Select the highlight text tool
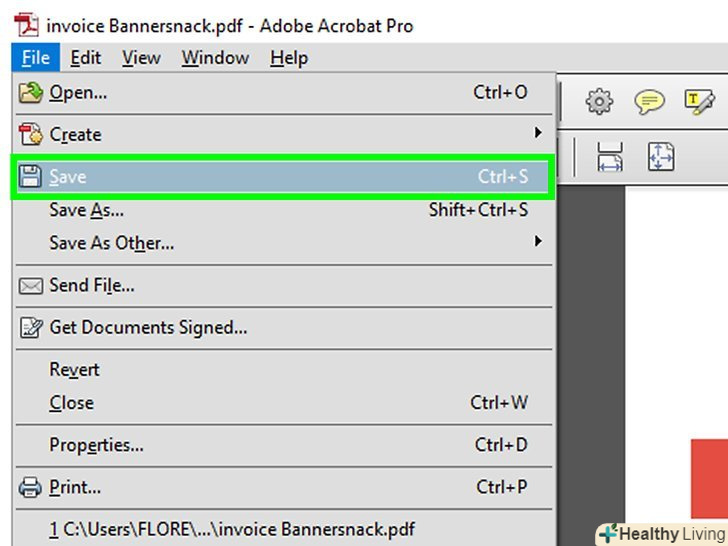The width and height of the screenshot is (728, 546). [699, 101]
